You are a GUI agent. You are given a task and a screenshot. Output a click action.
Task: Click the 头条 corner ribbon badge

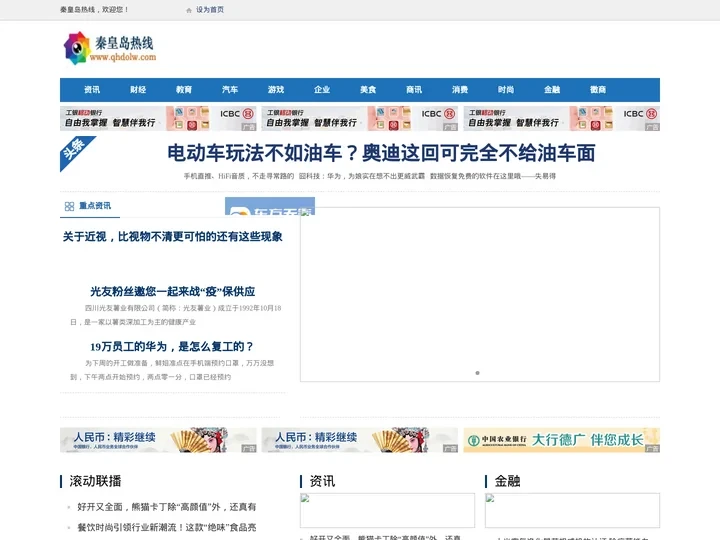pyautogui.click(x=74, y=151)
